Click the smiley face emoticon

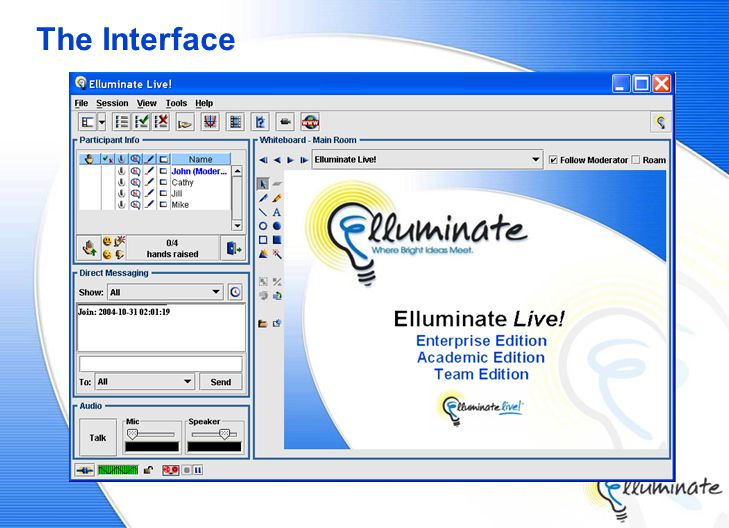coord(107,241)
